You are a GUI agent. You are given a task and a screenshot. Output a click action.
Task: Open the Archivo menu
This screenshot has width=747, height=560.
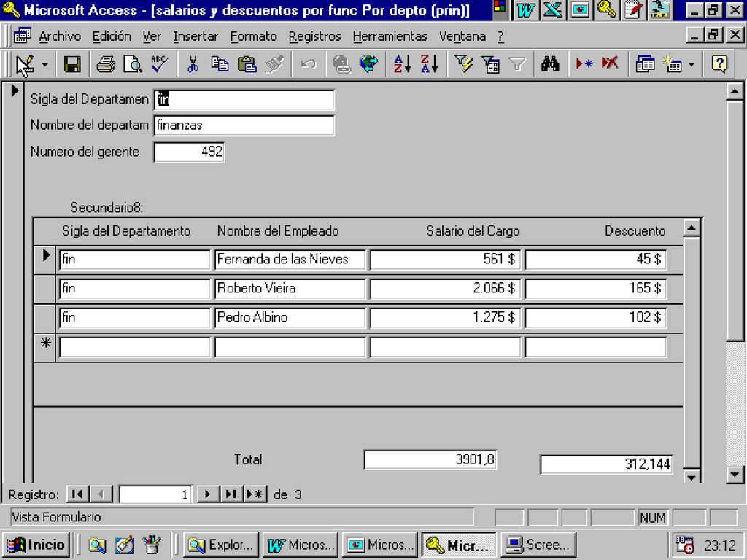[60, 36]
